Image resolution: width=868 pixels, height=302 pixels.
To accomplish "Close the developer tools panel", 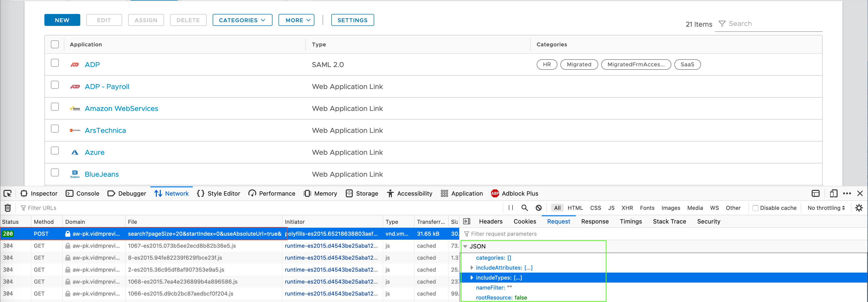I will 860,194.
